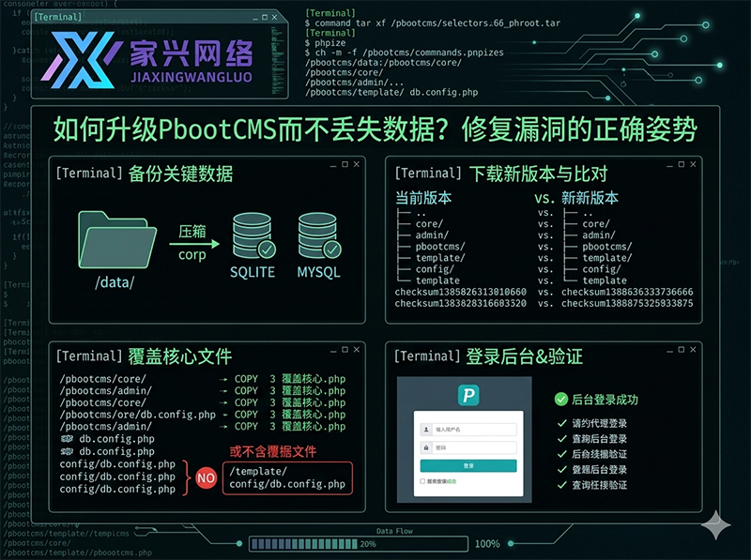
Task: Select core/ in the 新新版本 tree
Action: coord(596,223)
